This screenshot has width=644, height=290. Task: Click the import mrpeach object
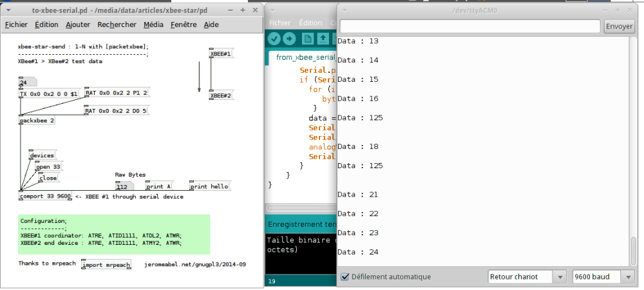pos(106,264)
